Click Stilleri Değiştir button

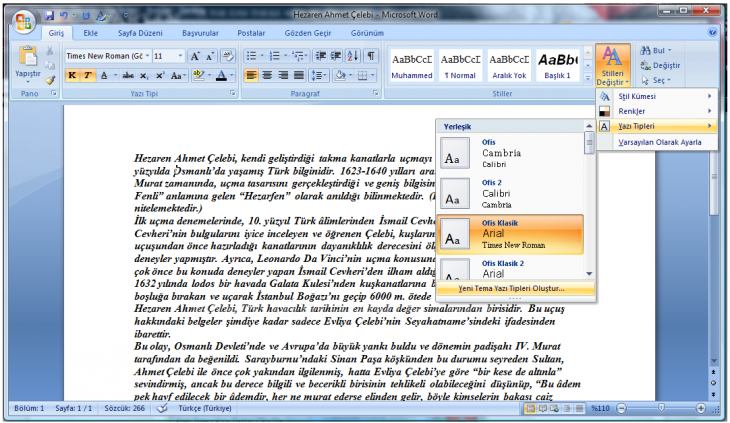[613, 65]
